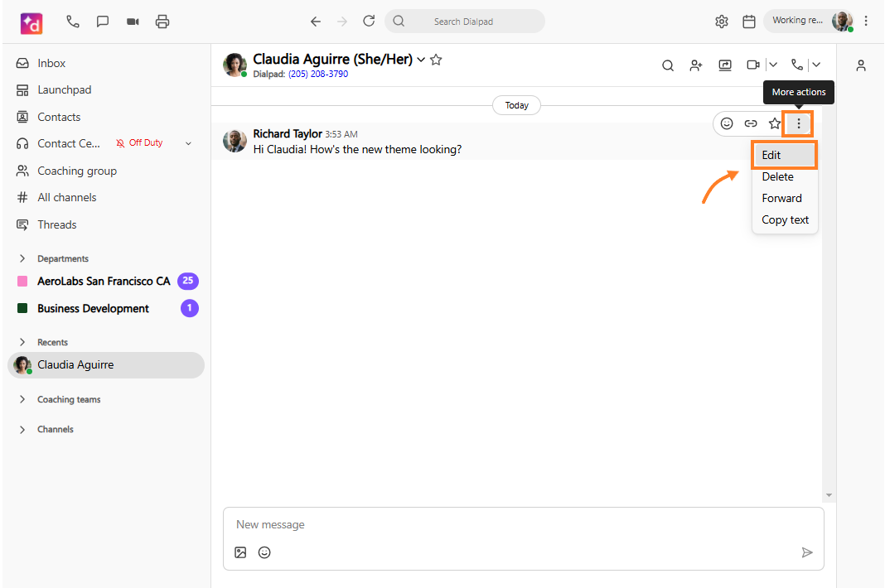Star Richard Taylor's message
This screenshot has width=885, height=588.
[774, 123]
